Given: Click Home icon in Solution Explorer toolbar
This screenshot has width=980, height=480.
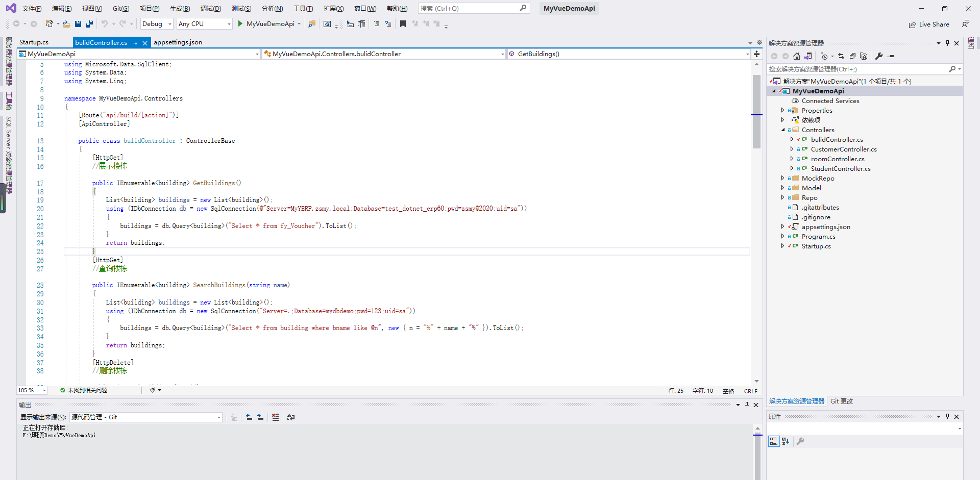Looking at the screenshot, I should (797, 56).
